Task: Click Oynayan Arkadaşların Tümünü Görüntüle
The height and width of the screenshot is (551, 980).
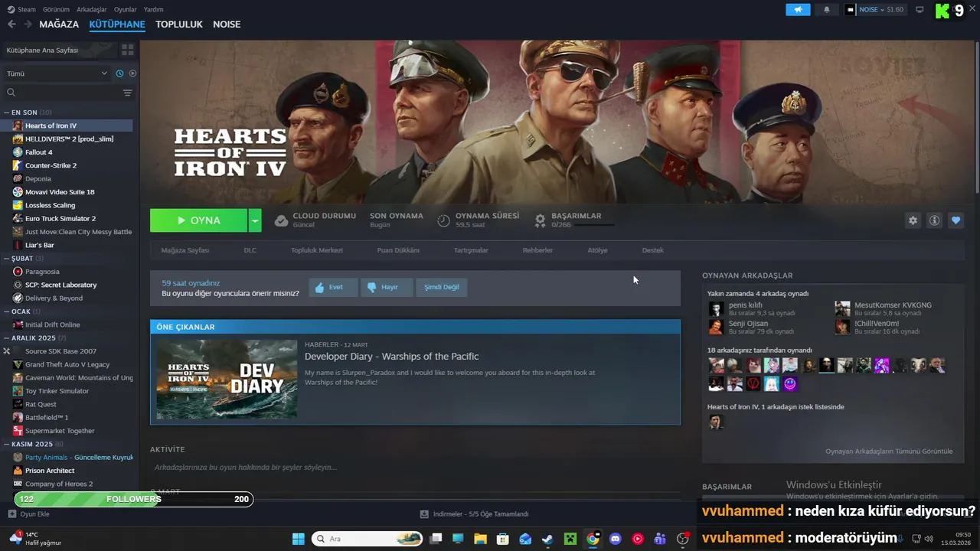Action: [889, 451]
